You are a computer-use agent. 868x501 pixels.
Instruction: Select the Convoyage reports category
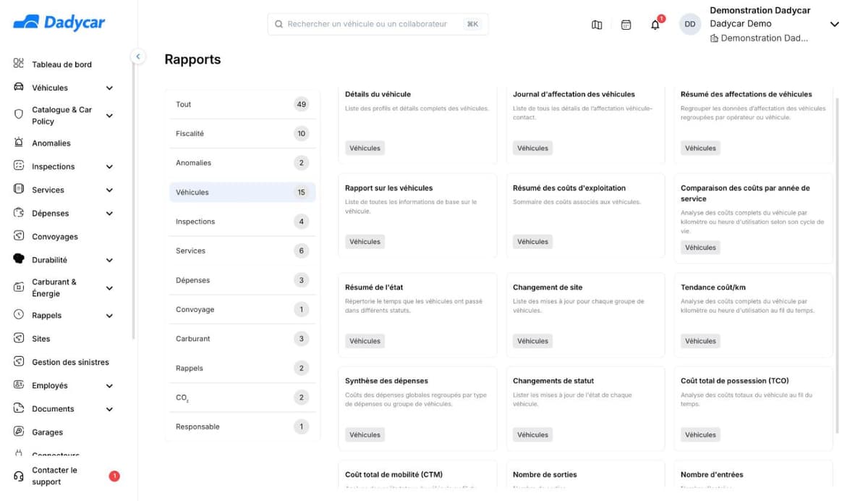[242, 309]
